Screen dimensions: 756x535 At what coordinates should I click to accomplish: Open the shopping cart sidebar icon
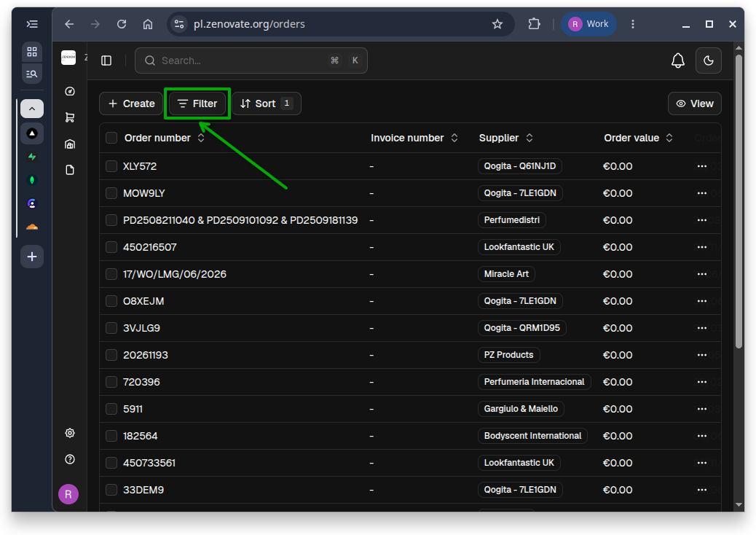(x=70, y=117)
